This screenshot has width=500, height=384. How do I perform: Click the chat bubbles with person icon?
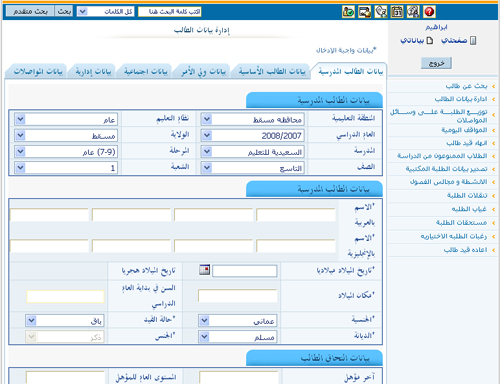pos(413,12)
